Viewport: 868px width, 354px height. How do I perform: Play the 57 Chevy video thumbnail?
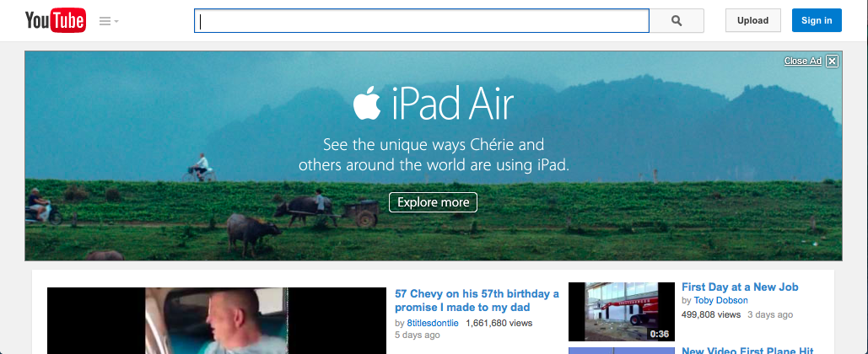point(217,321)
